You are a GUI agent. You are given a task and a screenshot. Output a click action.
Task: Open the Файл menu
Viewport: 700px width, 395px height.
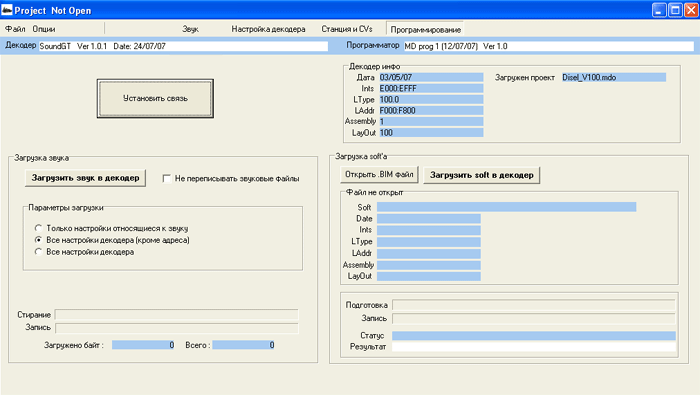[x=15, y=29]
